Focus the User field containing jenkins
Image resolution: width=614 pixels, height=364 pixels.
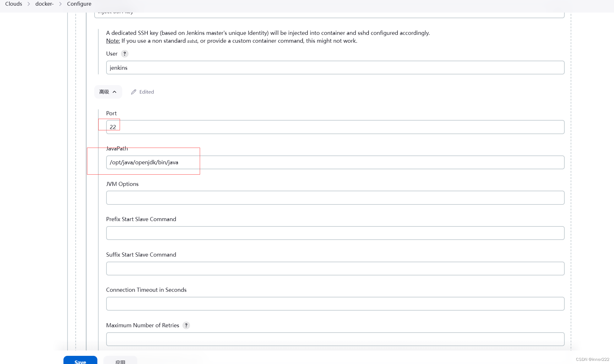[335, 68]
